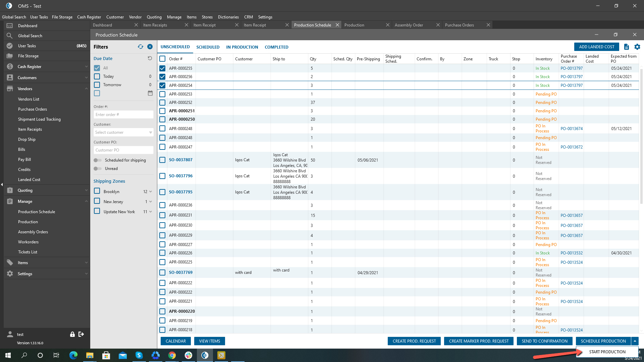Toggle Scheduled for shipping switch
The height and width of the screenshot is (362, 644).
pyautogui.click(x=98, y=160)
